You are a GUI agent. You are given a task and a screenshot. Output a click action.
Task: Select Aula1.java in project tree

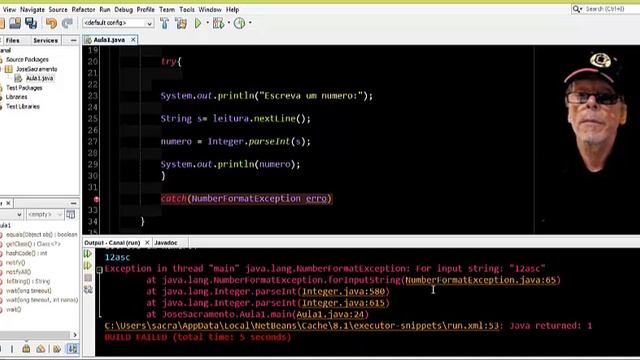tap(40, 78)
